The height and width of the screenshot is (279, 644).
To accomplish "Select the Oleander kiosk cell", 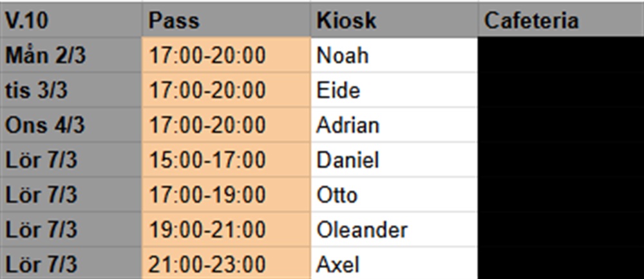I will pos(393,229).
